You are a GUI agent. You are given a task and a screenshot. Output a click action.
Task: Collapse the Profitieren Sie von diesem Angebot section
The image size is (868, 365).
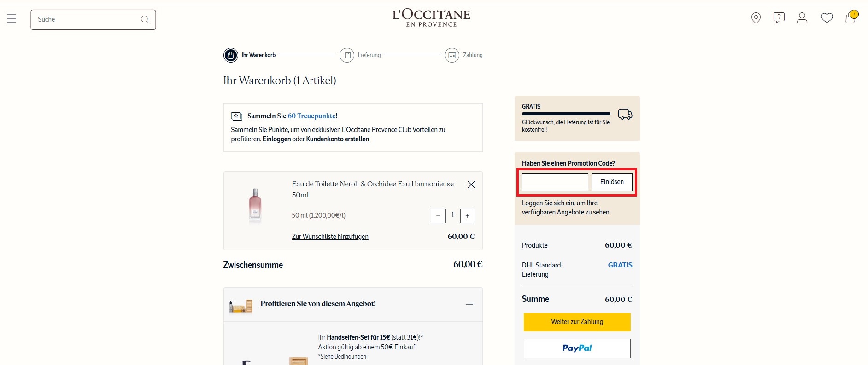pyautogui.click(x=469, y=304)
